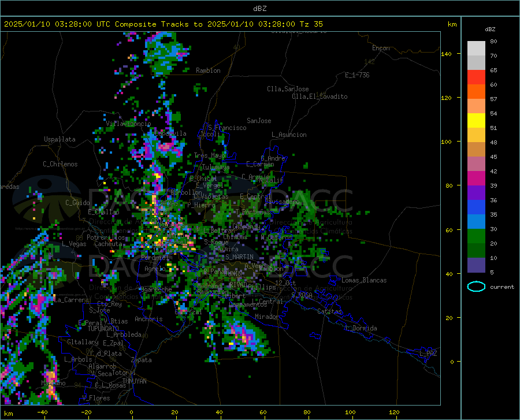The height and width of the screenshot is (420, 520).
Task: Click the 'E_1-736' map label
Action: click(x=357, y=75)
